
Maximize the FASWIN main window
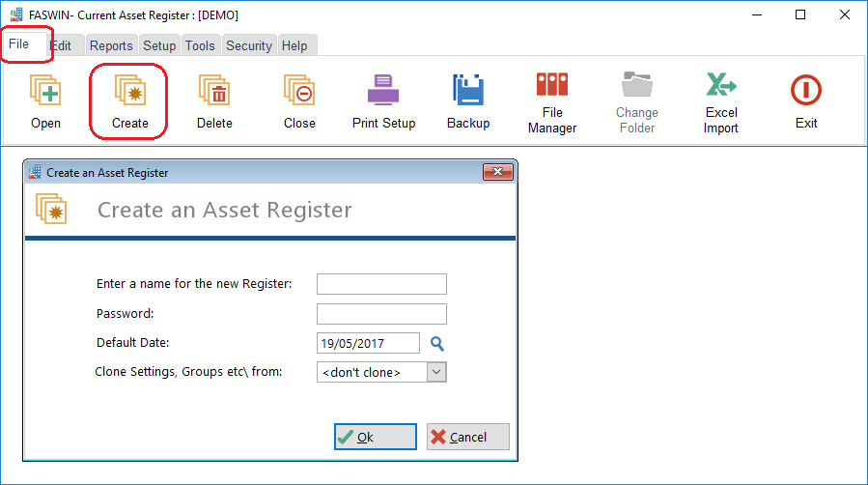(800, 14)
